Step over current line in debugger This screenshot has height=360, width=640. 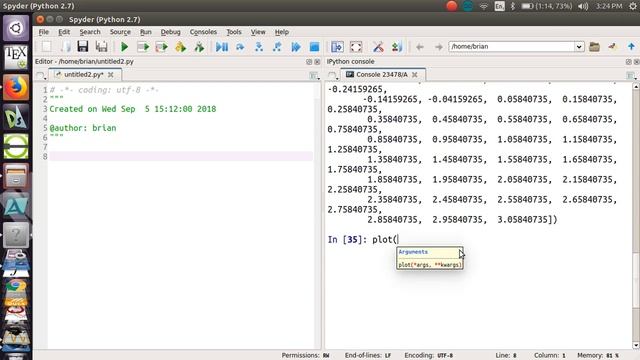click(240, 47)
